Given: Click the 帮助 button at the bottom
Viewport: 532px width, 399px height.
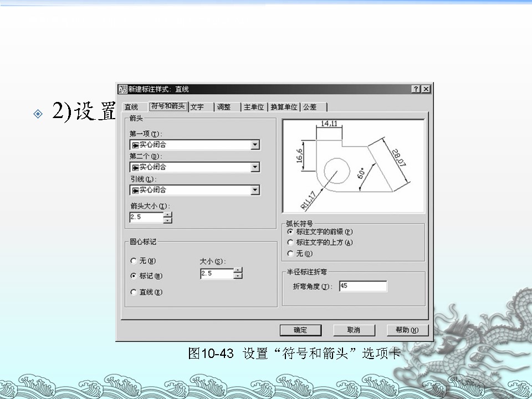Looking at the screenshot, I should click(407, 330).
